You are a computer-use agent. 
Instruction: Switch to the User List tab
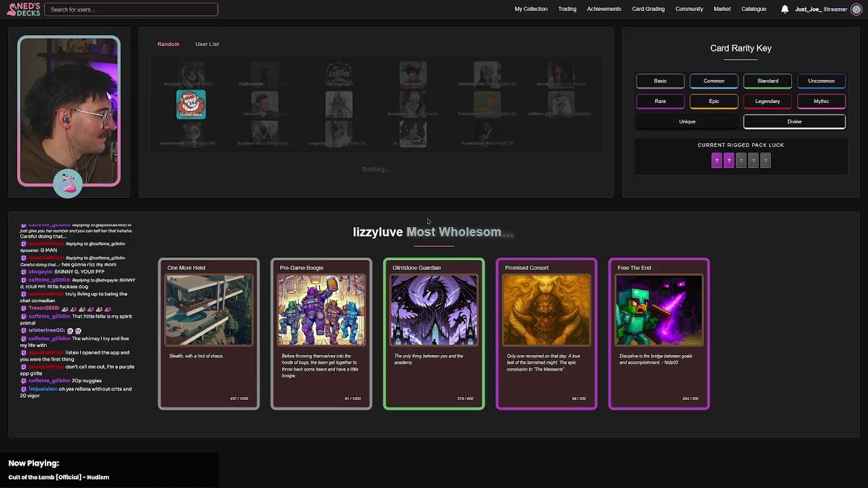point(207,44)
